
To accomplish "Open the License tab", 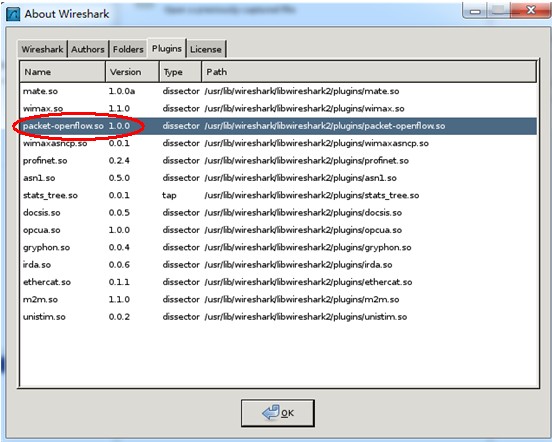I will [206, 49].
